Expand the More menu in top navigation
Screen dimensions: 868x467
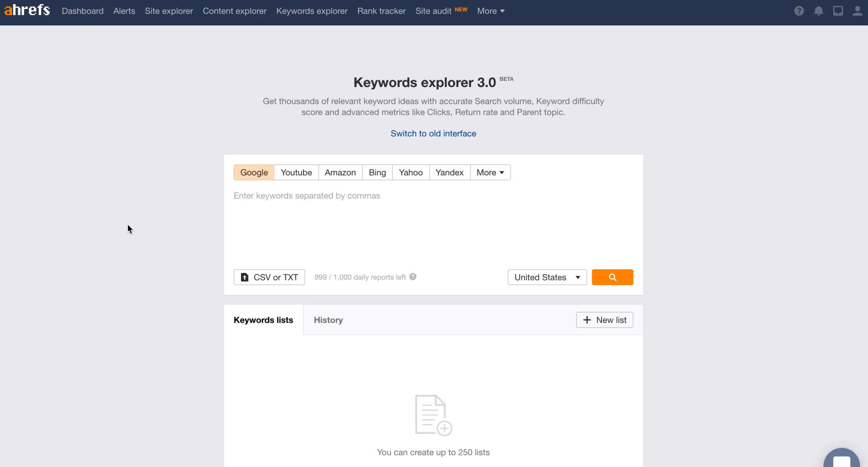click(x=491, y=11)
